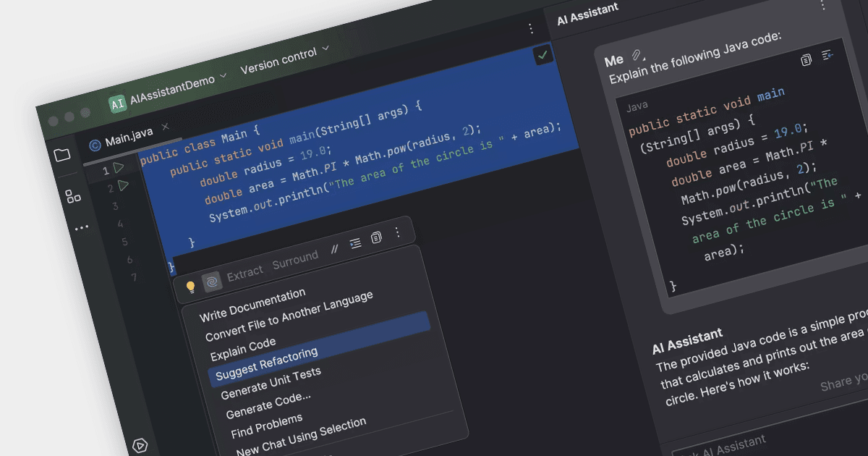Run main method from line 2 gutter
The width and height of the screenshot is (868, 456).
tap(123, 186)
